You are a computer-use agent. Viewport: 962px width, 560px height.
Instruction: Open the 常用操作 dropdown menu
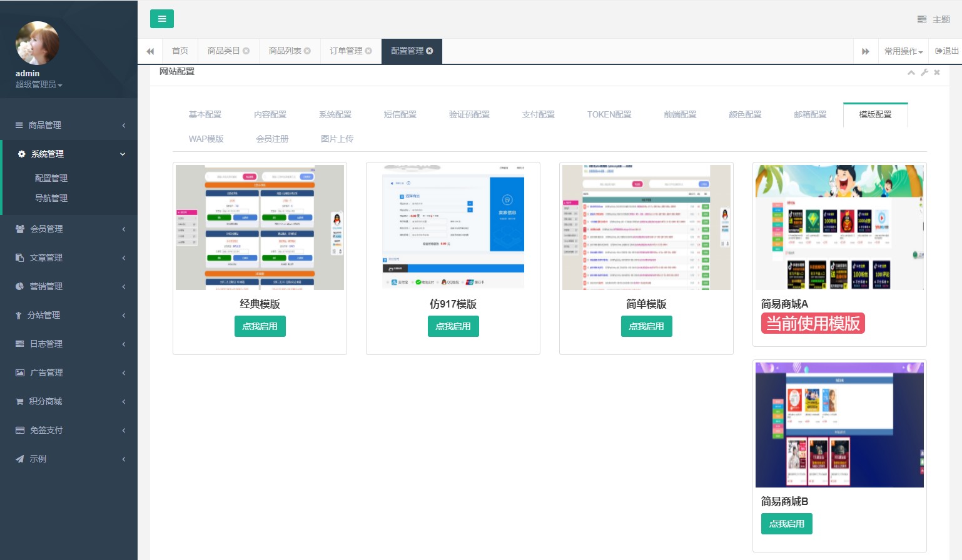[903, 51]
